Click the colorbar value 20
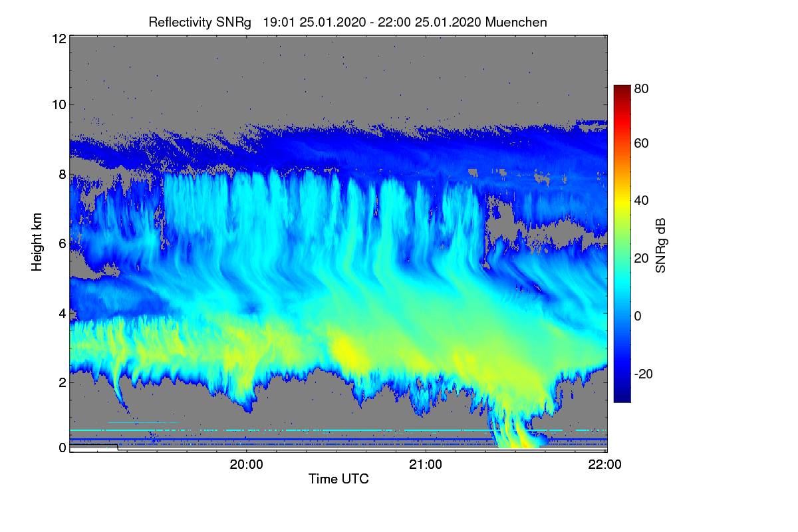Screen dimensions: 798x532 coord(641,259)
